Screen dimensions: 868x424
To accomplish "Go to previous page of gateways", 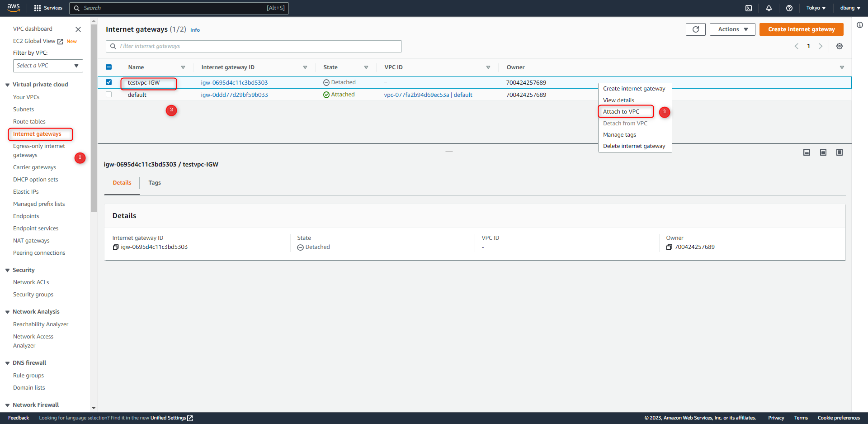I will (797, 46).
